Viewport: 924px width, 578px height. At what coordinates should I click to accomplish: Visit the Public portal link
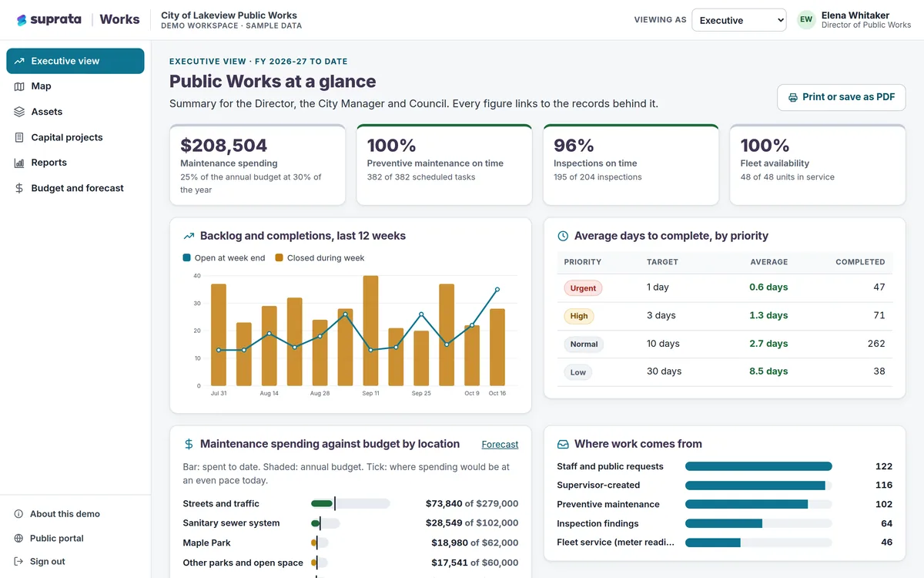point(57,538)
